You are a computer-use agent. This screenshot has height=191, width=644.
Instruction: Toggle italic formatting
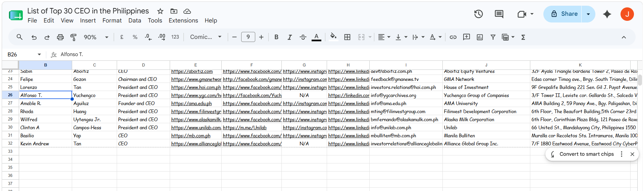pyautogui.click(x=289, y=37)
